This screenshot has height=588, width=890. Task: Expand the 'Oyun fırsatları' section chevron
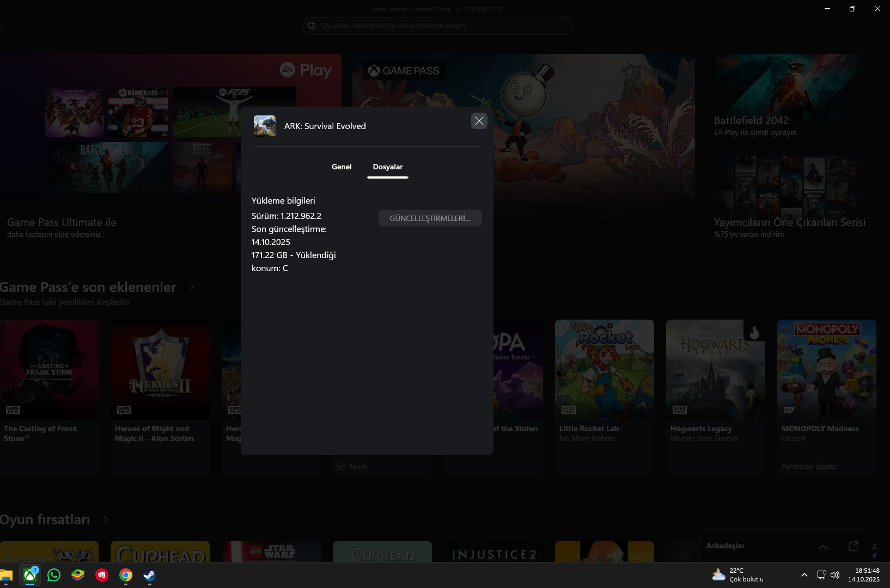(106, 519)
